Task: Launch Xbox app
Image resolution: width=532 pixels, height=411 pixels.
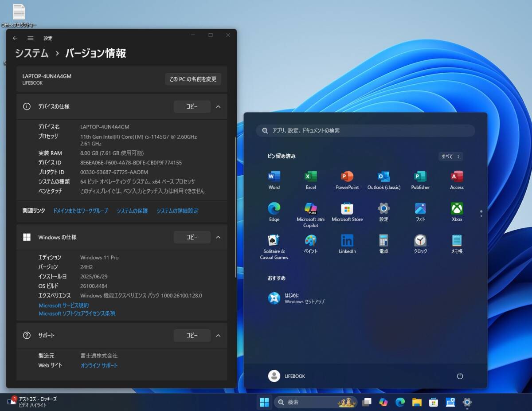Action: tap(457, 212)
